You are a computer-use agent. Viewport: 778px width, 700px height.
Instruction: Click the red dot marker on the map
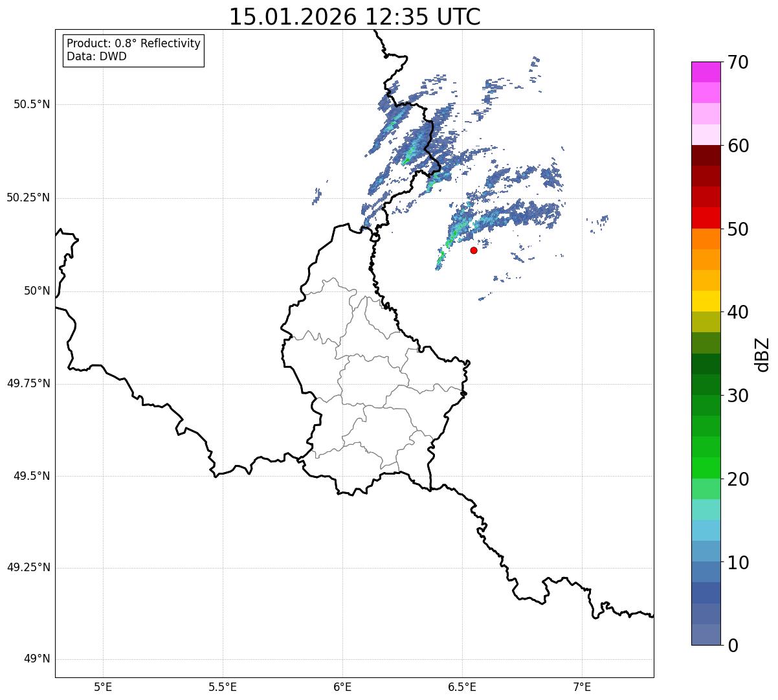pos(474,250)
